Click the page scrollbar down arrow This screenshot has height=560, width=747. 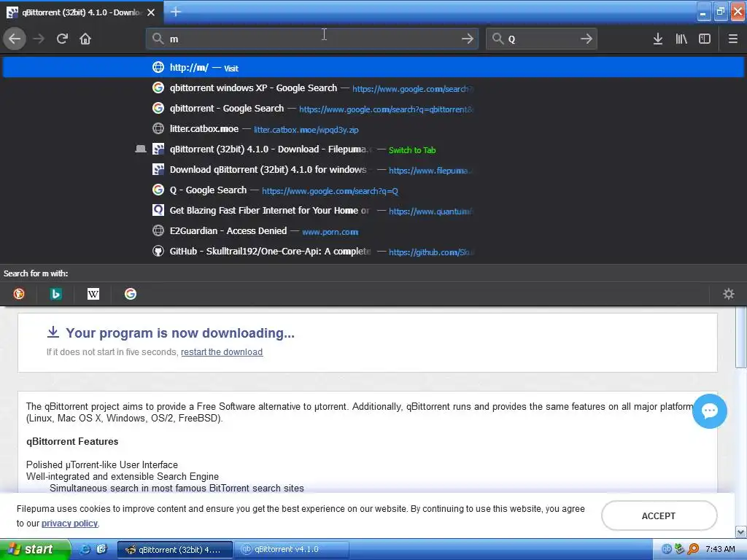[741, 532]
